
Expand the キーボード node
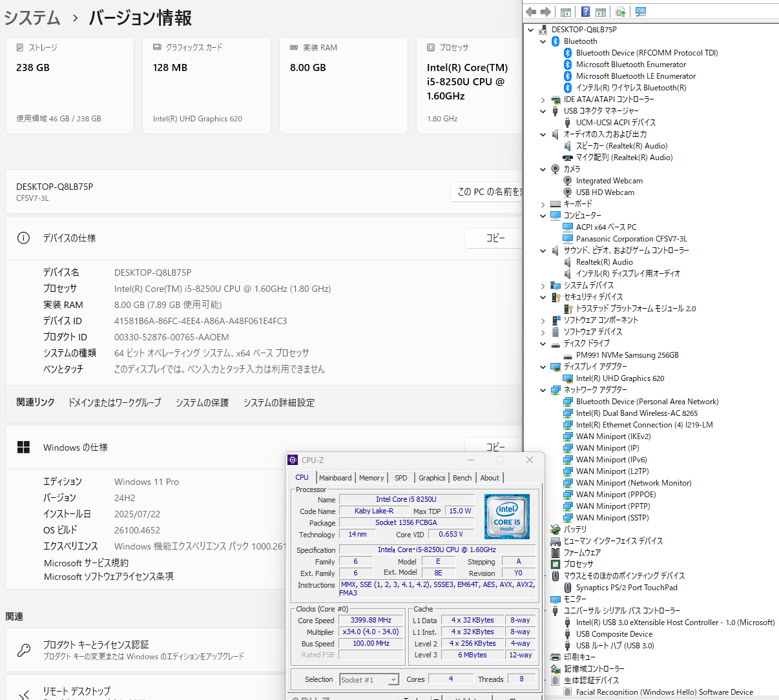pyautogui.click(x=543, y=204)
